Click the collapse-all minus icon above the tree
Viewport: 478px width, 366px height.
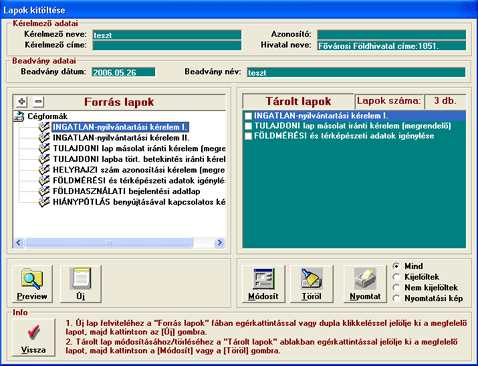[x=39, y=101]
